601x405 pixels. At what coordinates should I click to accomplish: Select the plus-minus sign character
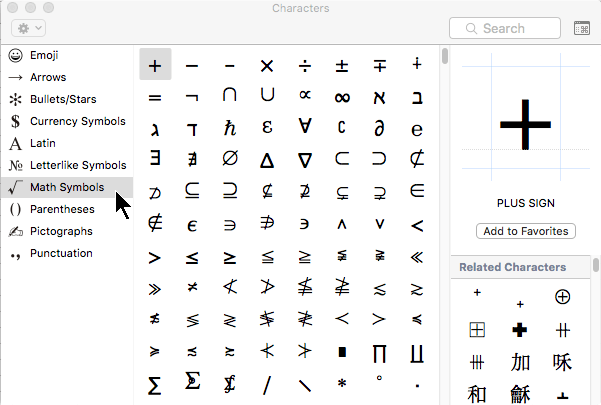pyautogui.click(x=342, y=65)
